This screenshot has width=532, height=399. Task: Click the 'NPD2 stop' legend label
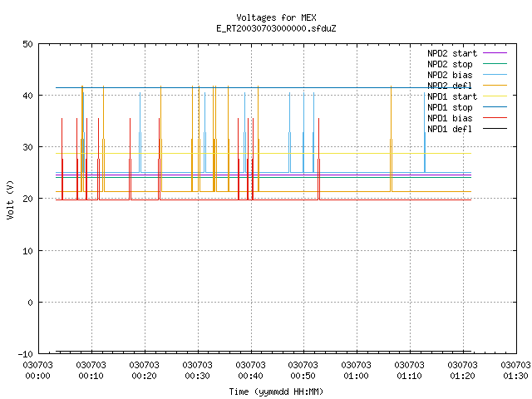point(450,64)
